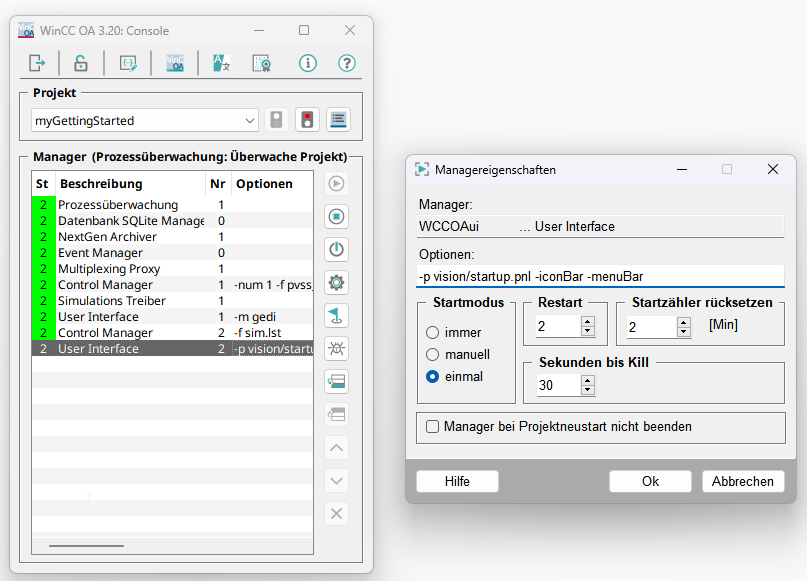This screenshot has height=581, width=807.
Task: Minimize the Managereigenschaften dialog
Action: point(682,169)
